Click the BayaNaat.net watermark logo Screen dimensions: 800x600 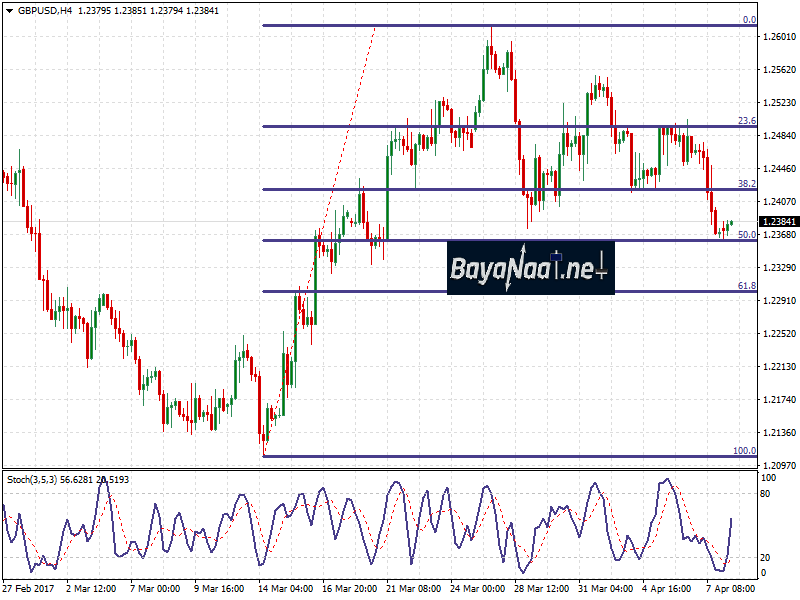point(530,268)
